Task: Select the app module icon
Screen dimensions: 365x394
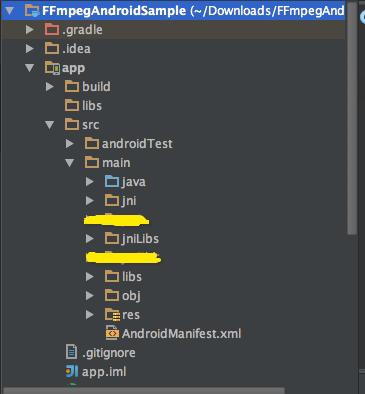Action: [x=52, y=68]
